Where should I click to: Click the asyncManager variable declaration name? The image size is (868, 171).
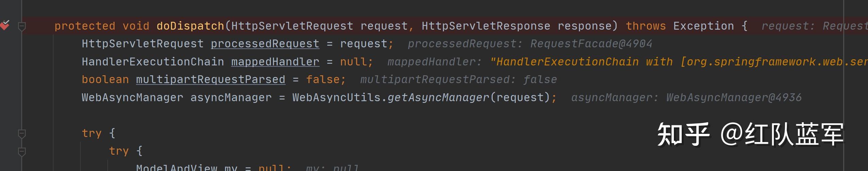231,97
